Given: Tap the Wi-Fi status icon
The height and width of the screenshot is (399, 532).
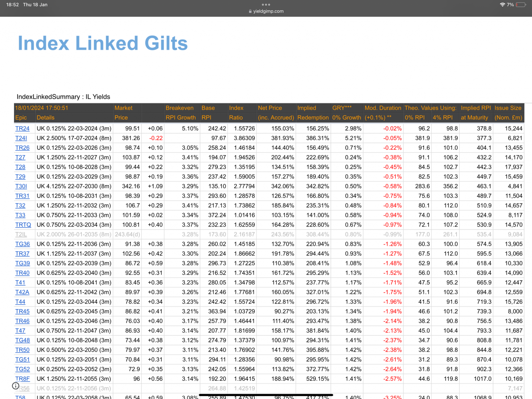Looking at the screenshot, I should [502, 5].
